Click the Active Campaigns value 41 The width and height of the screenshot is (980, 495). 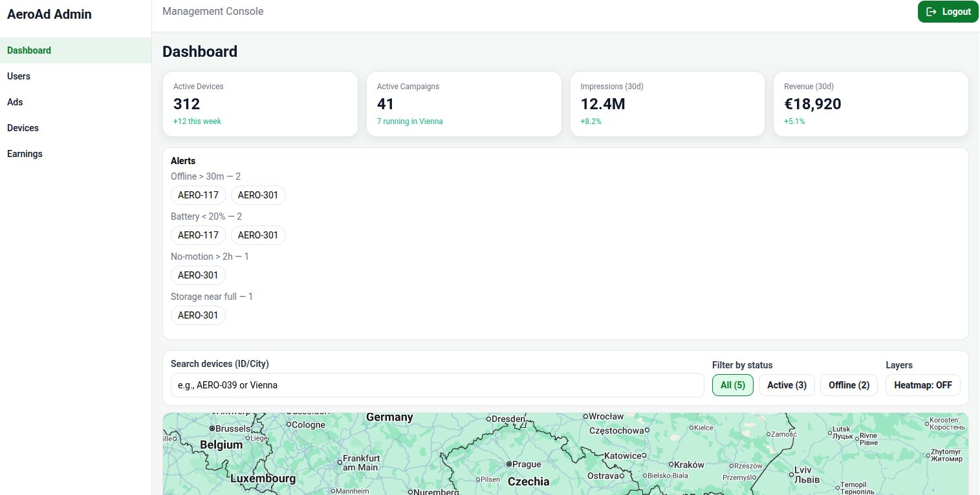386,104
